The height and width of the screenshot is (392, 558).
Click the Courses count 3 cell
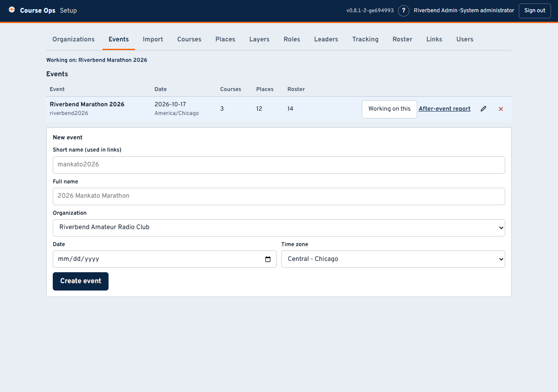[x=222, y=109]
